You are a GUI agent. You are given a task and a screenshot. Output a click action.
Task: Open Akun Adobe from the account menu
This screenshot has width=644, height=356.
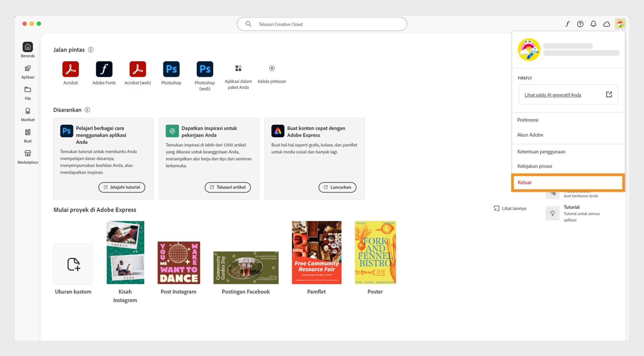(x=530, y=135)
